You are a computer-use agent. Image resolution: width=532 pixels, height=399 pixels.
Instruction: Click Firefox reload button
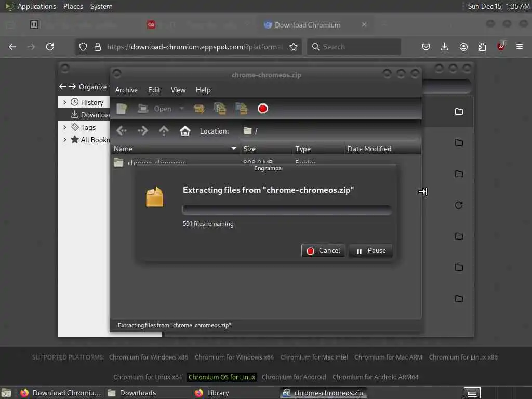(50, 47)
